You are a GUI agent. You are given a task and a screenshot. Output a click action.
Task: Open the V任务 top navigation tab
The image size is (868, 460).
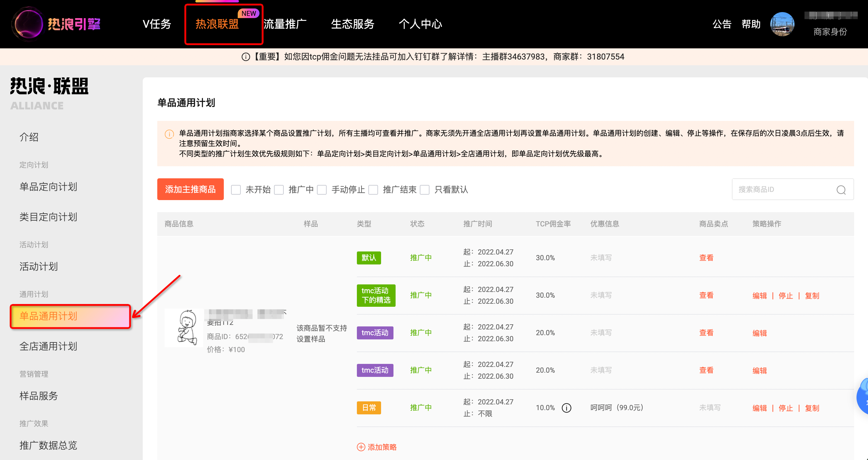[x=157, y=24]
